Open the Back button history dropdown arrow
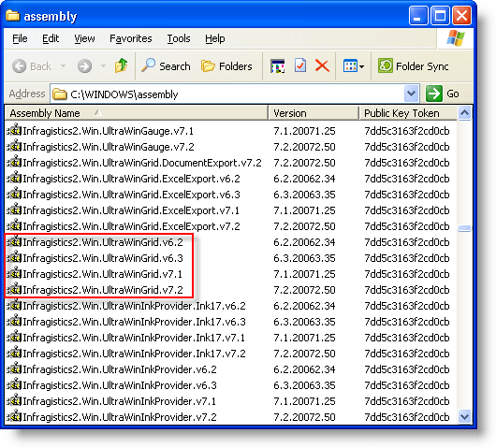Image resolution: width=496 pixels, height=448 pixels. (x=63, y=66)
